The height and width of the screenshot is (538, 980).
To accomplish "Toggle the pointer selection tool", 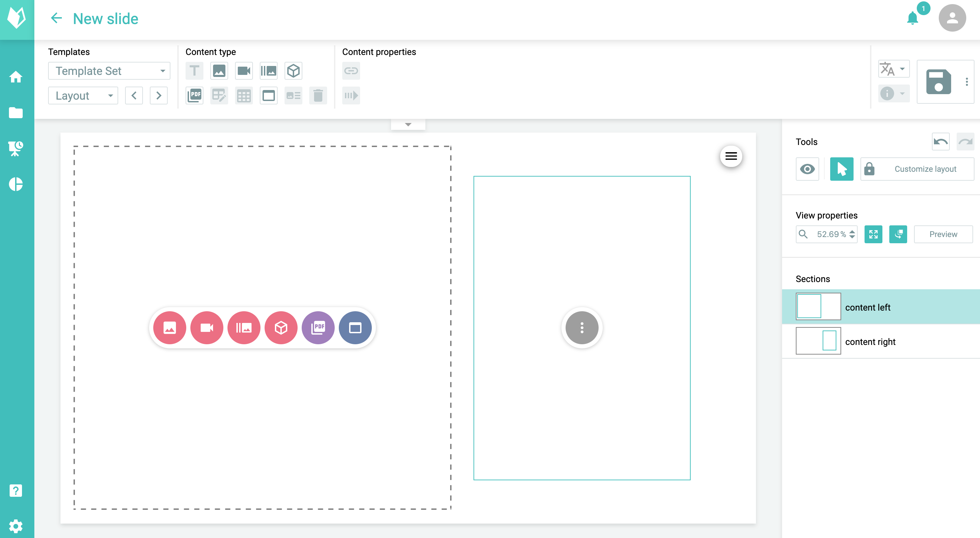I will [842, 169].
